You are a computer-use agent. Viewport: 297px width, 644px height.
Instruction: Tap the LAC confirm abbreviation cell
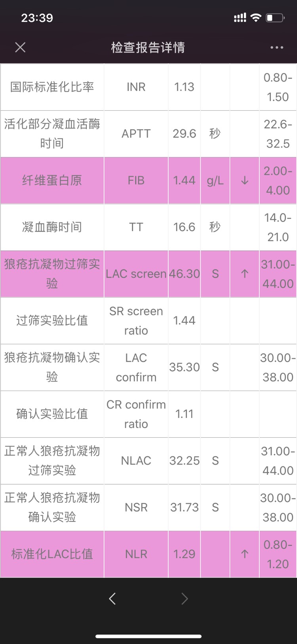click(136, 367)
